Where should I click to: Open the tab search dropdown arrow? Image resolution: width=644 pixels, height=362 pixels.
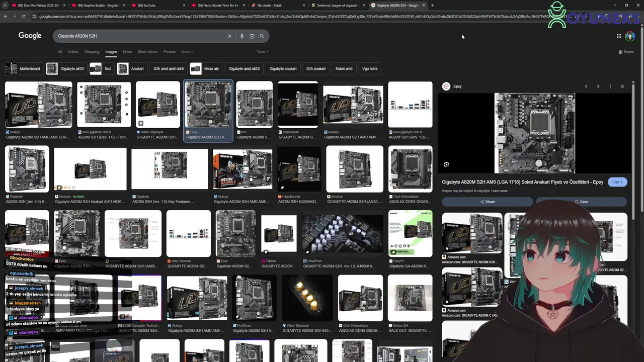coord(4,6)
